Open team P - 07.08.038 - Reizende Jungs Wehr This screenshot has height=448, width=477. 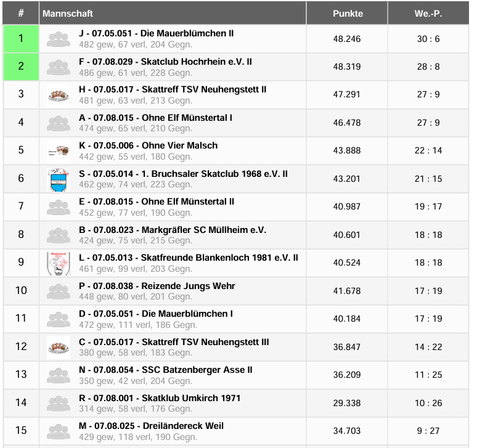(157, 286)
